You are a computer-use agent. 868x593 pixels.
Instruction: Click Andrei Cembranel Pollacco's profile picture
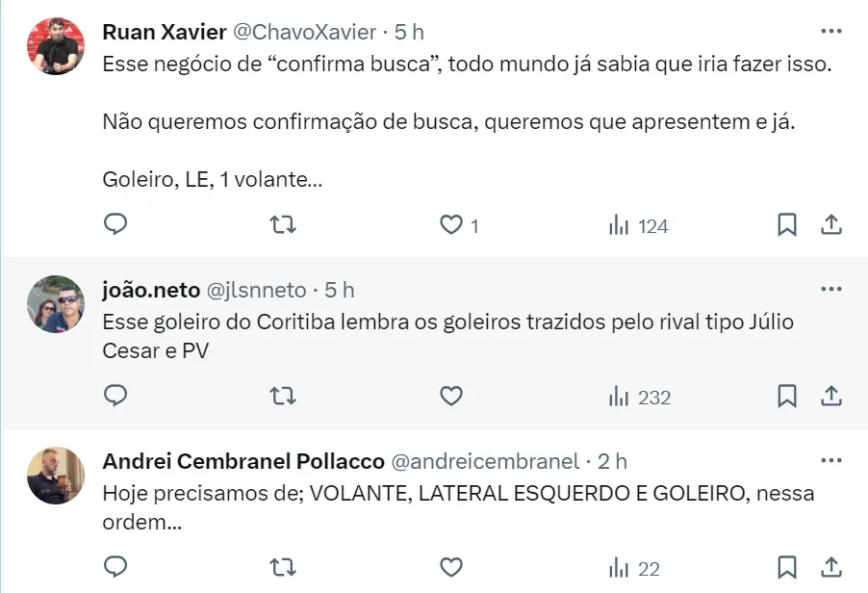[x=56, y=476]
